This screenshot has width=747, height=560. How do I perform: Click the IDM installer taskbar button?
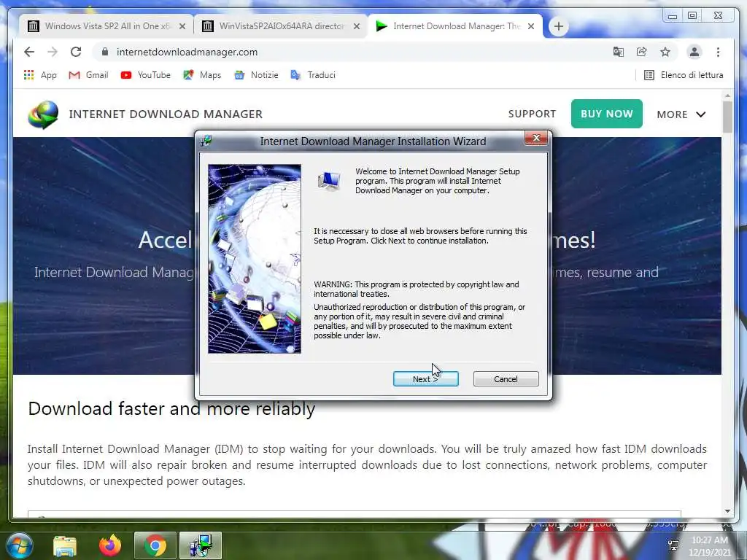coord(200,545)
